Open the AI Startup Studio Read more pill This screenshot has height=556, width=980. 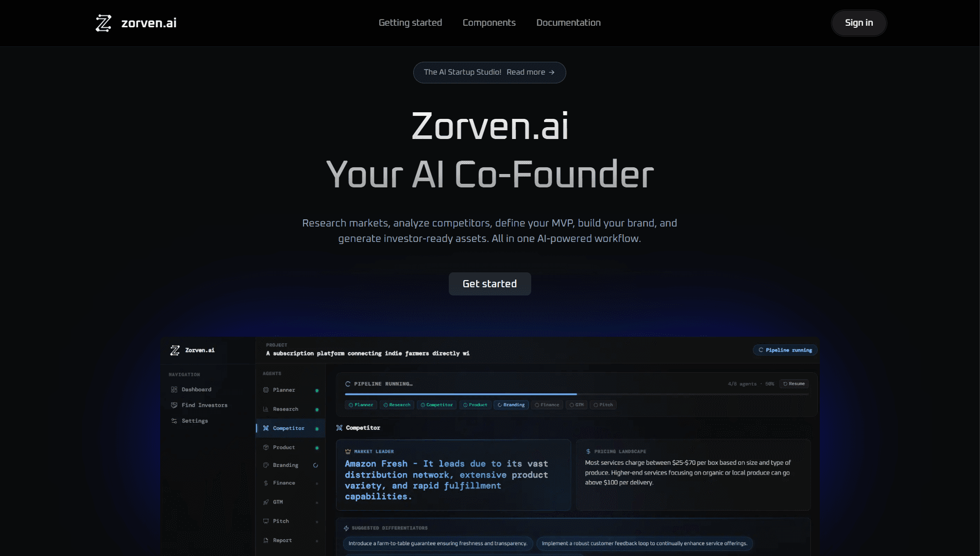pos(489,72)
